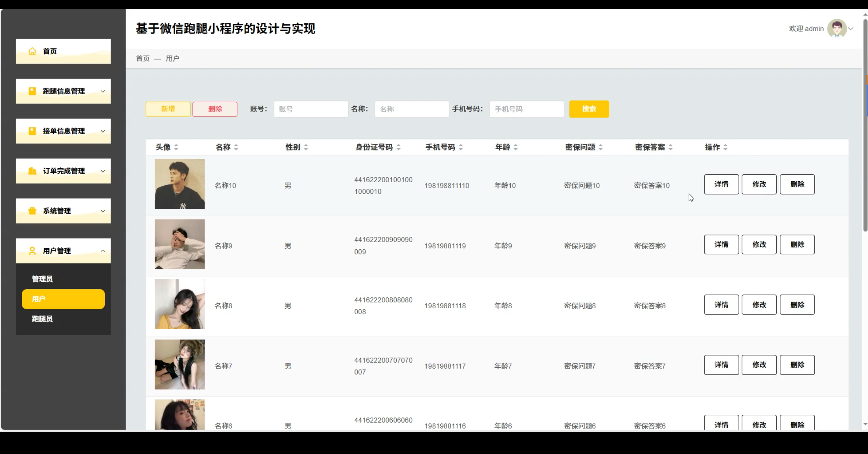868x454 pixels.
Task: Sort by 手机号码 column sort icon
Action: [460, 147]
